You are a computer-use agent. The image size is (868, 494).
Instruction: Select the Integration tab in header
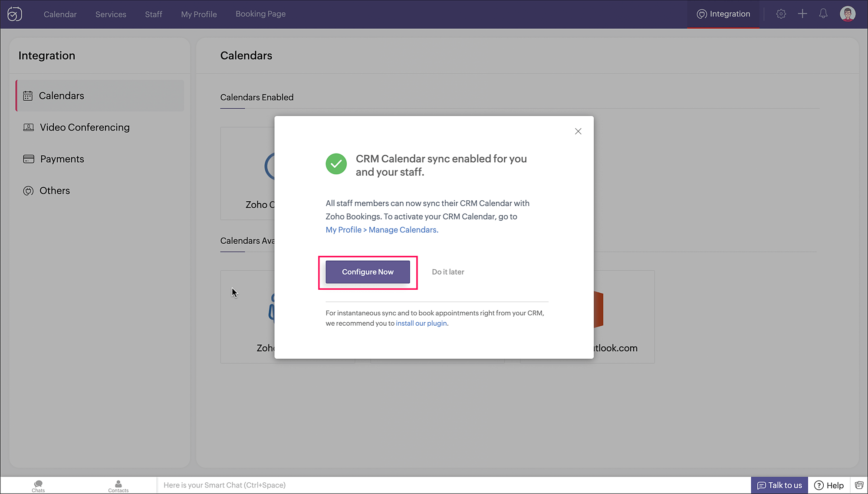pyautogui.click(x=723, y=14)
